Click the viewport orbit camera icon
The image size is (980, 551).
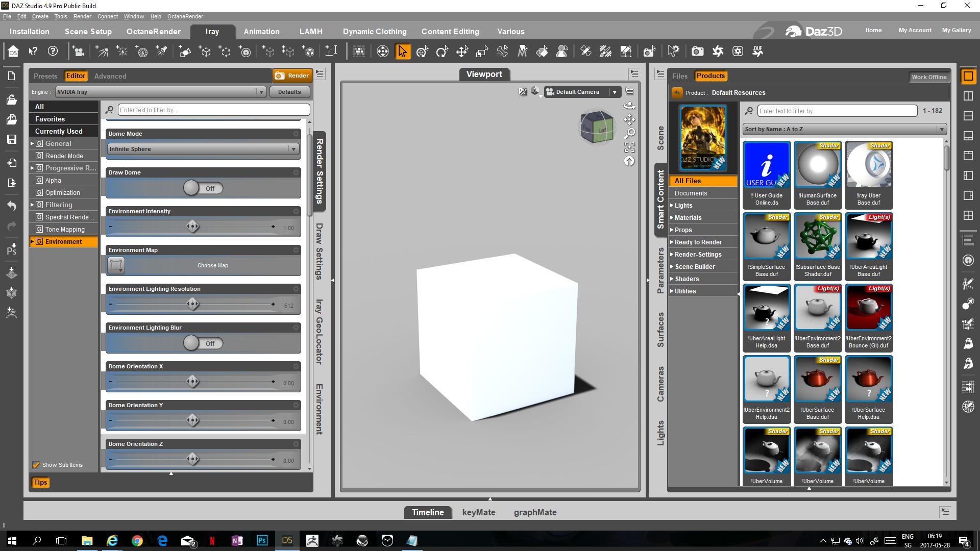(x=629, y=106)
